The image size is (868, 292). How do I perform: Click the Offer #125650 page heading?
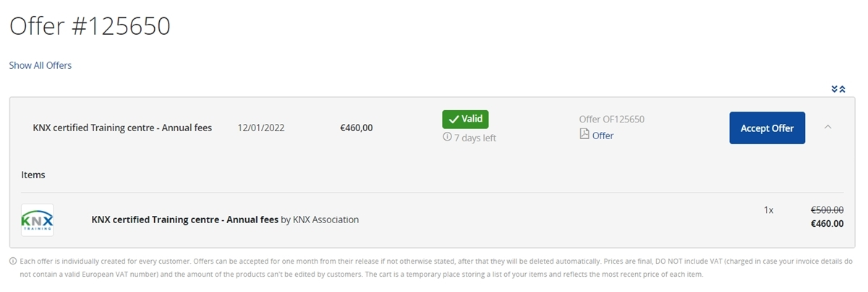[x=90, y=26]
